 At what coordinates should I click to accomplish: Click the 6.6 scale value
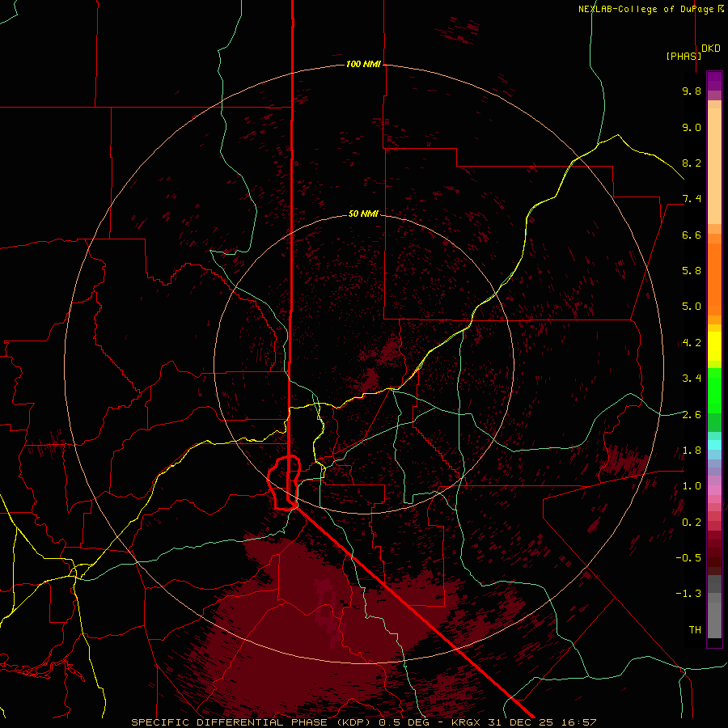[692, 235]
